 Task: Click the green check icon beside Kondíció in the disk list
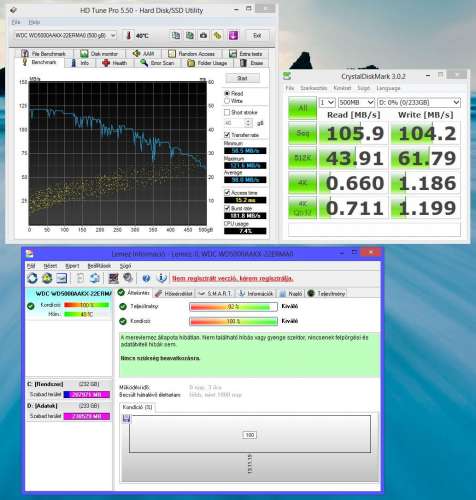point(31,306)
